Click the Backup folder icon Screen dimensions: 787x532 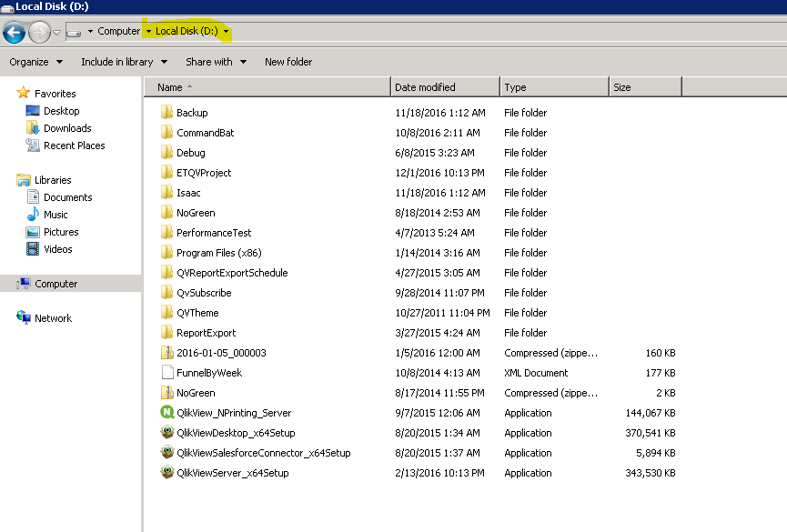[x=166, y=113]
